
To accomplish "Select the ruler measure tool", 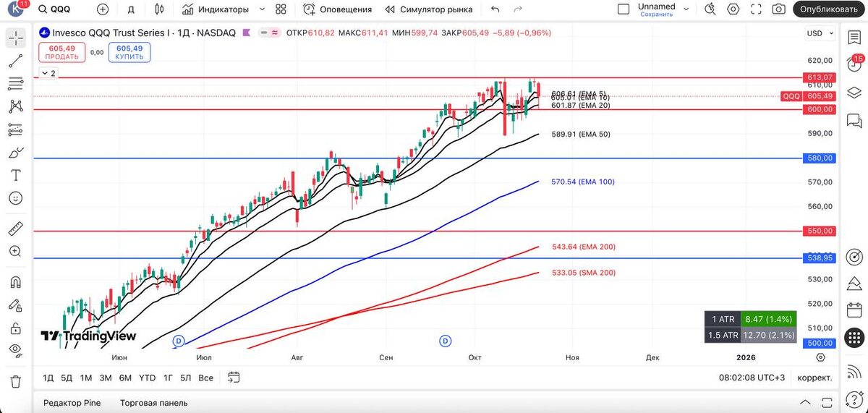I will [15, 229].
